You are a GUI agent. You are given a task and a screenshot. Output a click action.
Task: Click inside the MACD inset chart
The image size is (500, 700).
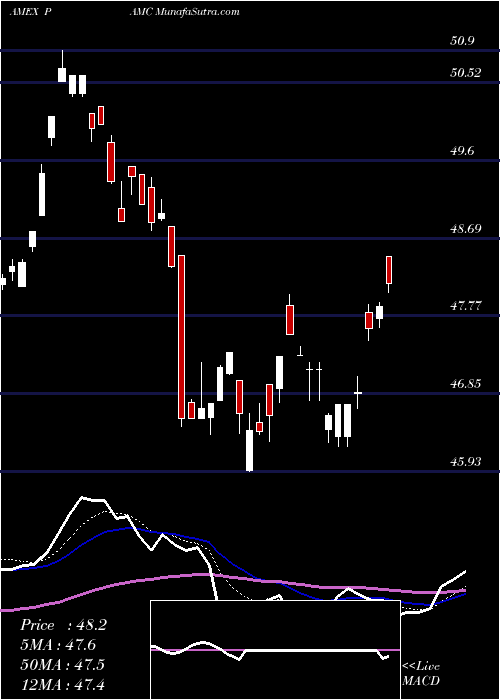click(x=275, y=650)
